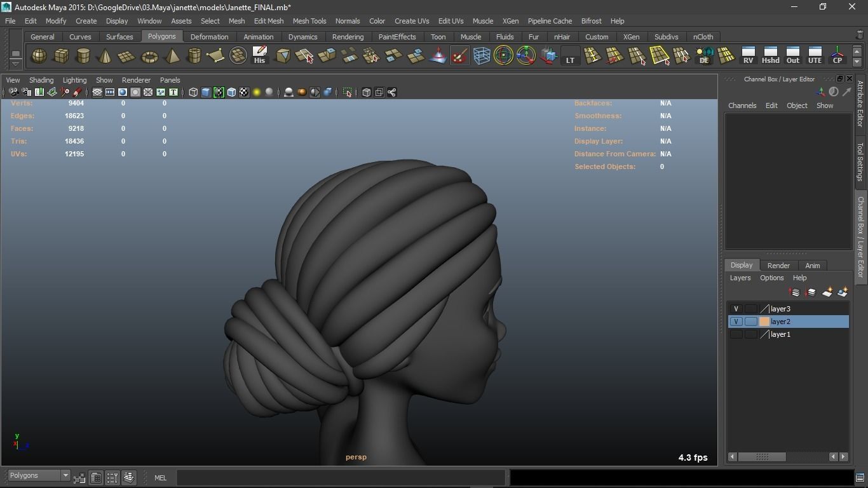Screen dimensions: 868x488
Task: Toggle wireframe shading in viewport toolbar
Action: click(193, 93)
